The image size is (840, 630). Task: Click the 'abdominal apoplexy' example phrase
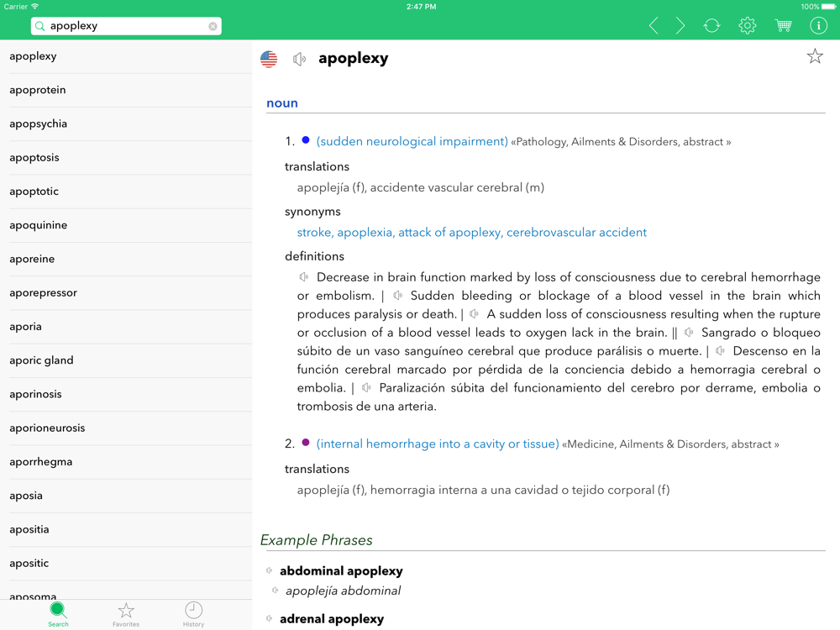[341, 571]
